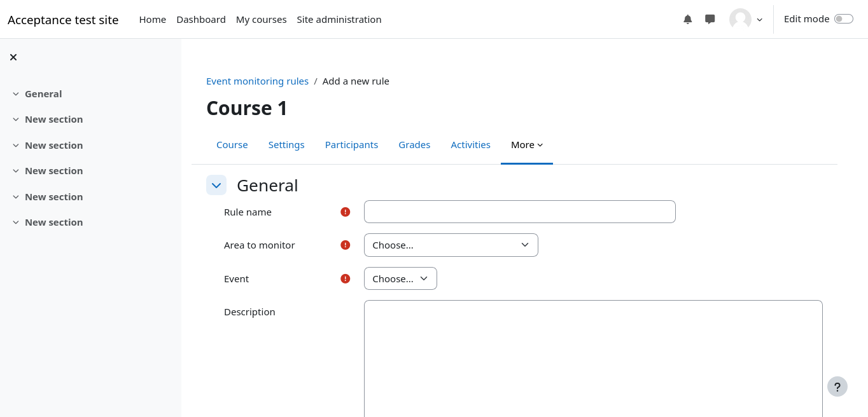868x417 pixels.
Task: Switch to the Grades tab
Action: pos(414,145)
